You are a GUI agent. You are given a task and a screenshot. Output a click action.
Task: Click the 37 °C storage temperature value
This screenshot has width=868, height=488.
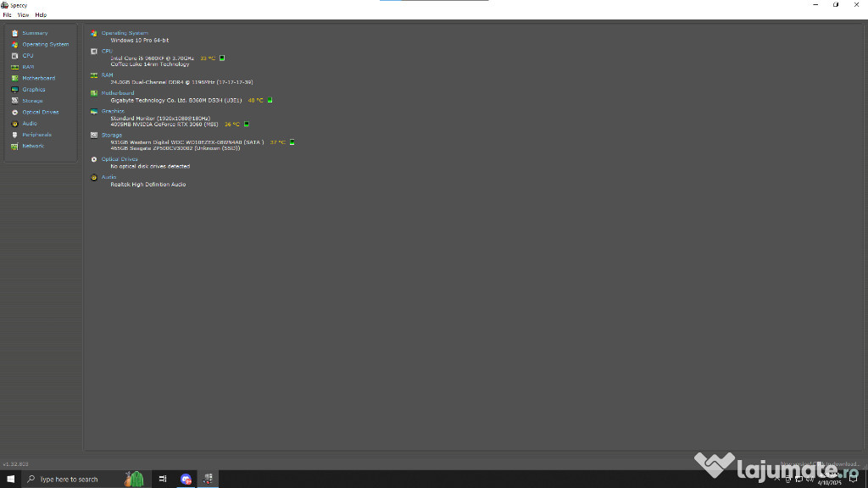(x=278, y=142)
